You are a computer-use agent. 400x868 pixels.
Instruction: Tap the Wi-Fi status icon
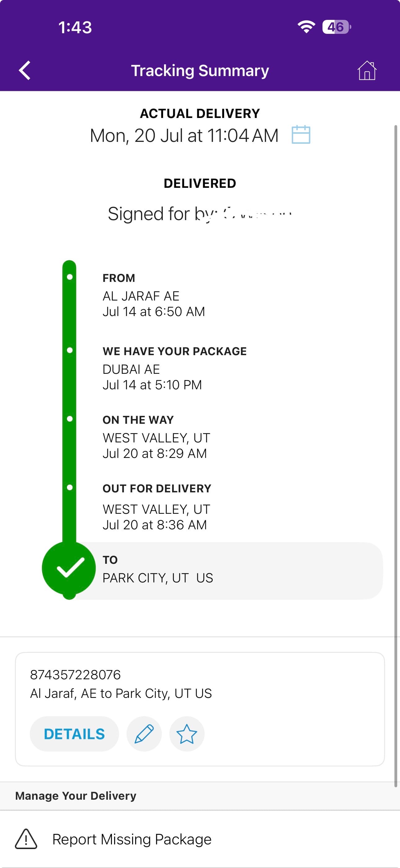pos(306,27)
